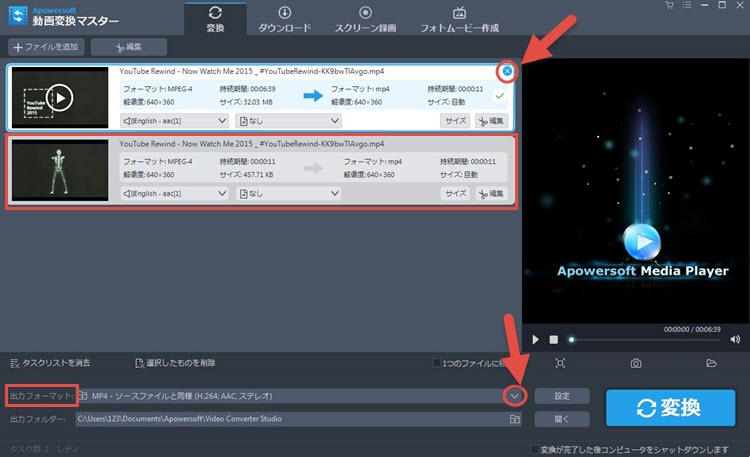Expand first file subtitle なし dropdown
The image size is (750, 457).
click(289, 121)
